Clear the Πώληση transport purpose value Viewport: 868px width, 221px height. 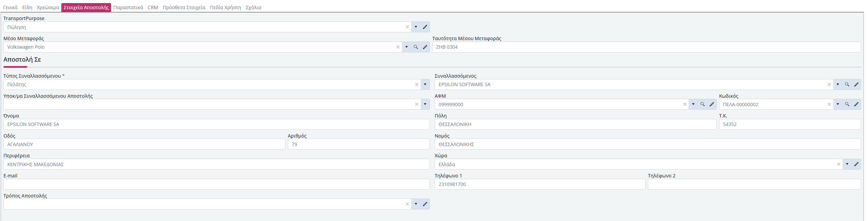click(407, 27)
